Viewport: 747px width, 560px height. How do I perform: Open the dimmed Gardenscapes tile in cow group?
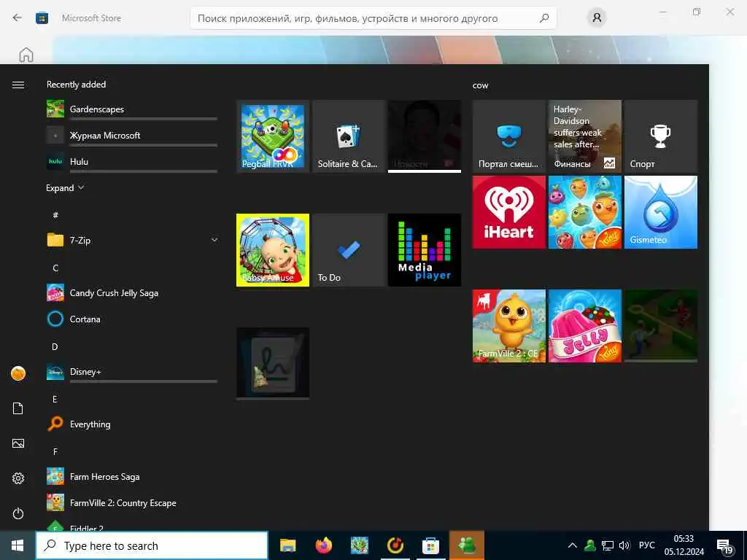661,326
